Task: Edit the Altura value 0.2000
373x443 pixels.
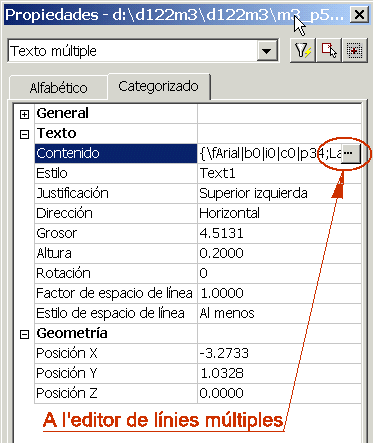Action: [x=279, y=253]
